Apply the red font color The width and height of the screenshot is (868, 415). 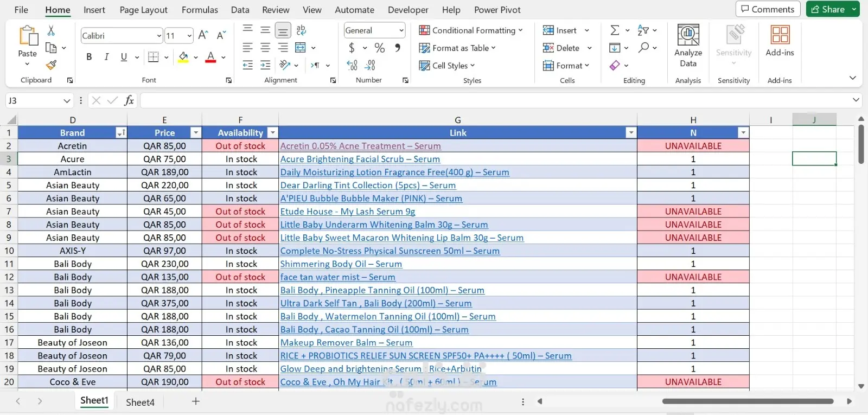point(211,57)
